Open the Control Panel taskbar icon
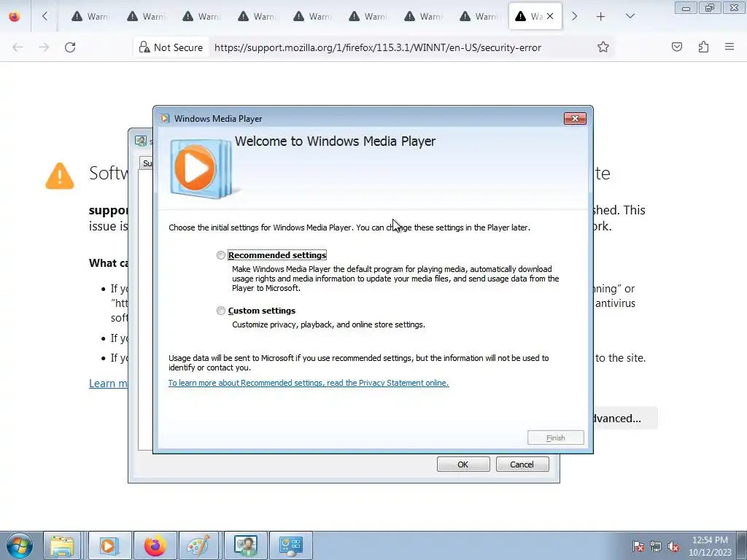The height and width of the screenshot is (560, 747). (x=290, y=545)
